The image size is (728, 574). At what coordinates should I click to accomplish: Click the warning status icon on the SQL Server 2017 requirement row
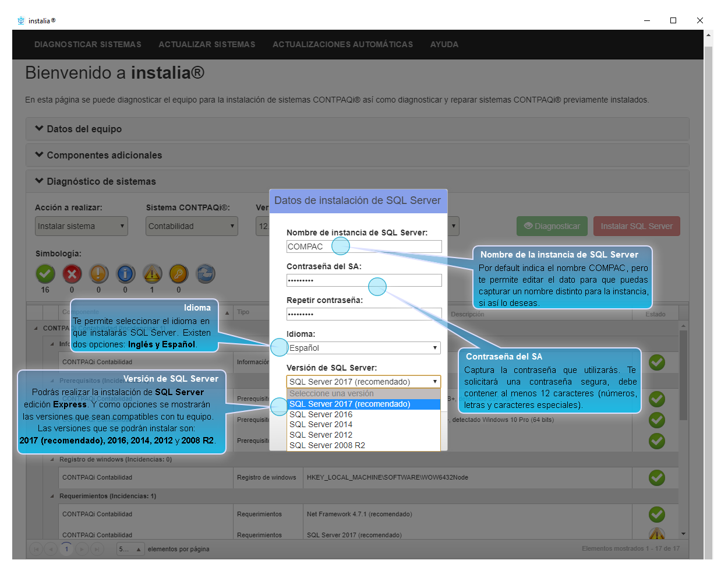(x=657, y=534)
